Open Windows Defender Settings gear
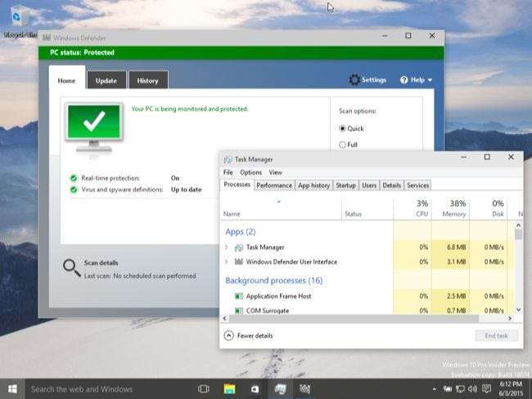This screenshot has height=399, width=532. click(354, 80)
